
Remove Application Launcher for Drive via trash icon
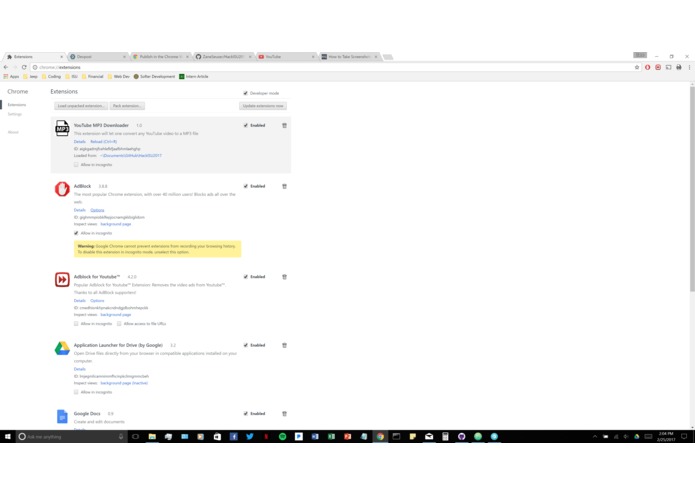(285, 345)
